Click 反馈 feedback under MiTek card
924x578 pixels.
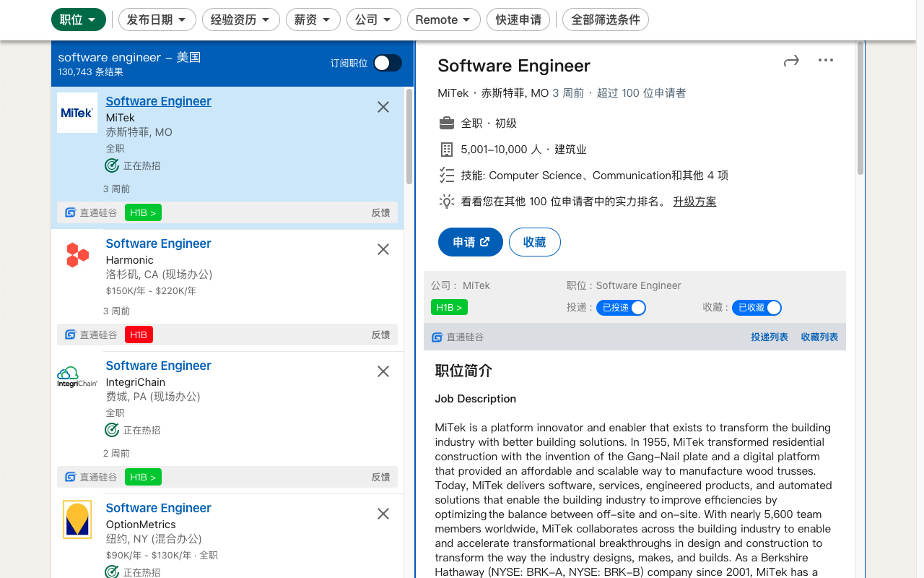[381, 212]
